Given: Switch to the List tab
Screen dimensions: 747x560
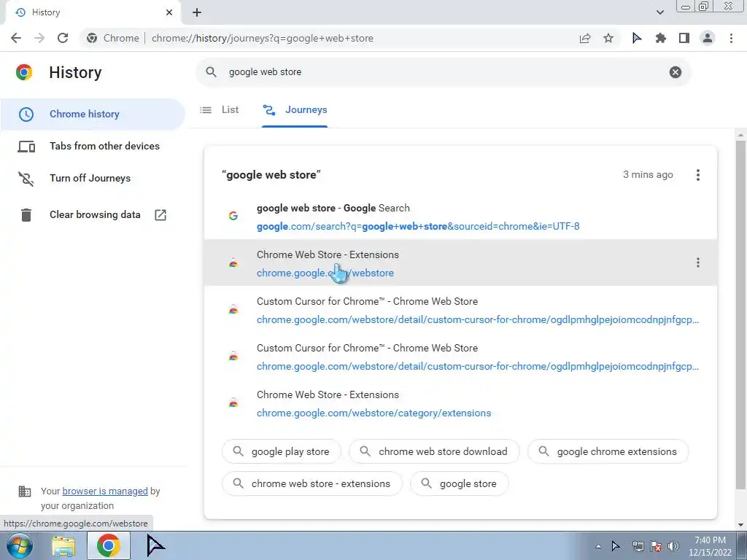Looking at the screenshot, I should tap(220, 109).
